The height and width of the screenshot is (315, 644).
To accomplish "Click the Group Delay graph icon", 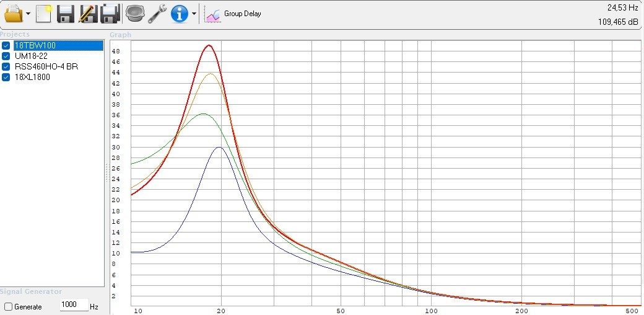I will [x=213, y=14].
